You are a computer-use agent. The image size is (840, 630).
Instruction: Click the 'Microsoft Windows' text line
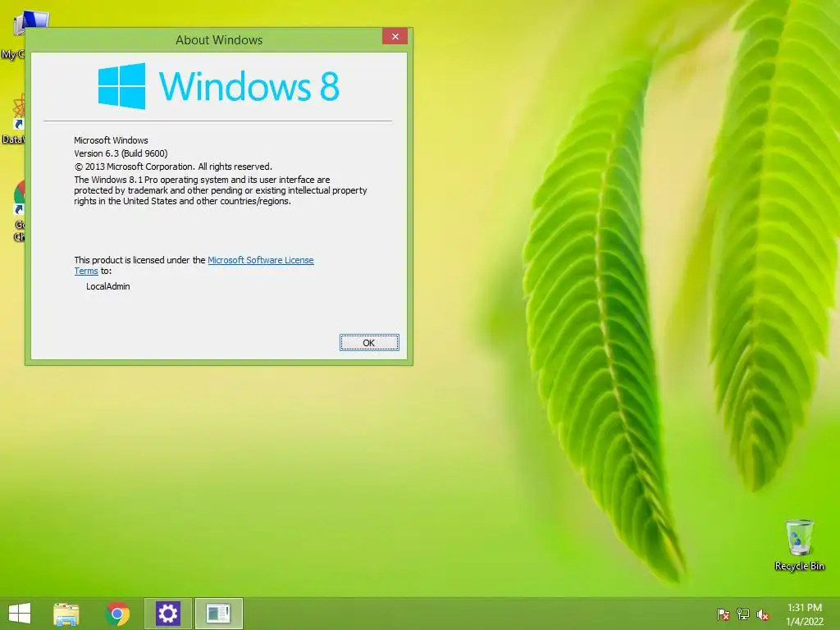111,139
